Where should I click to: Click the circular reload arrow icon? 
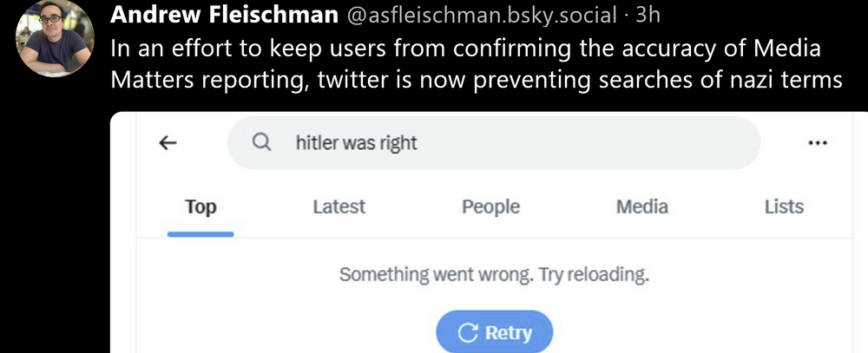click(x=469, y=333)
